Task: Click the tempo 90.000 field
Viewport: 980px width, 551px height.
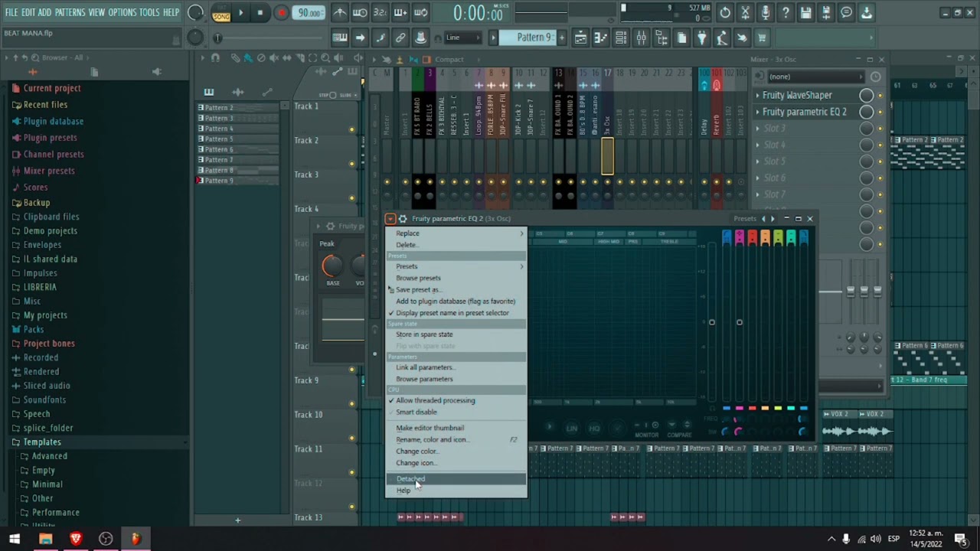Action: (x=309, y=13)
